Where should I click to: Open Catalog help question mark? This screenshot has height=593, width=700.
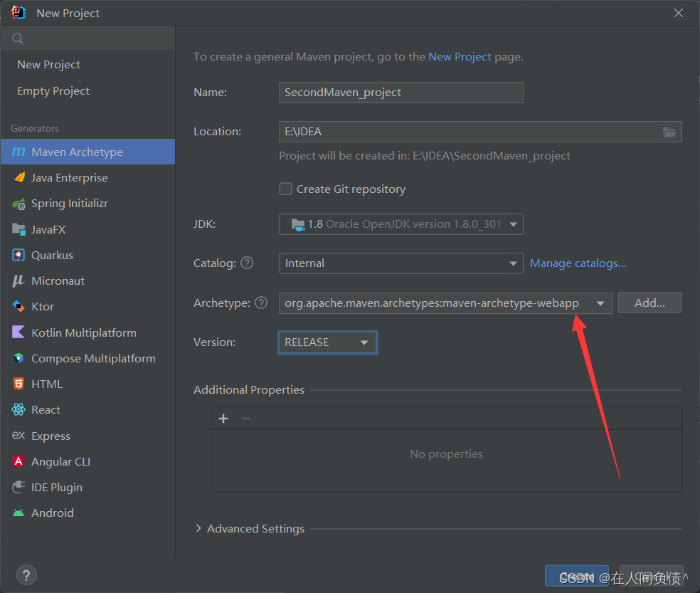pyautogui.click(x=247, y=263)
